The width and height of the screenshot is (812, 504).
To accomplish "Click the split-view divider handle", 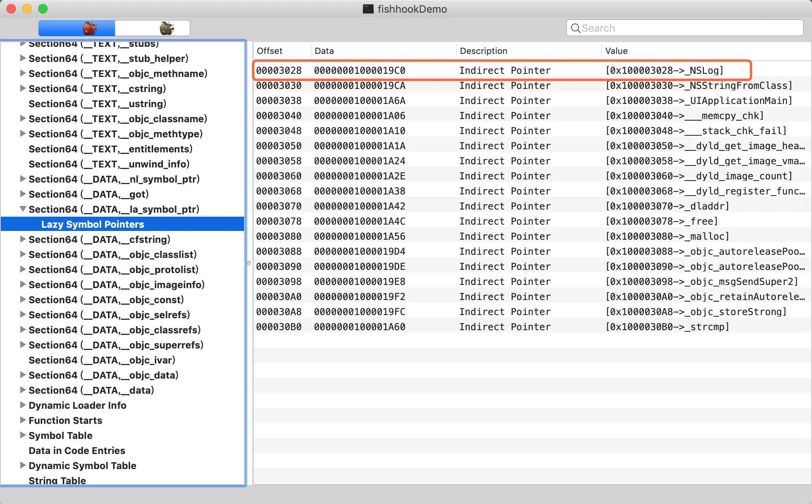I will point(249,263).
